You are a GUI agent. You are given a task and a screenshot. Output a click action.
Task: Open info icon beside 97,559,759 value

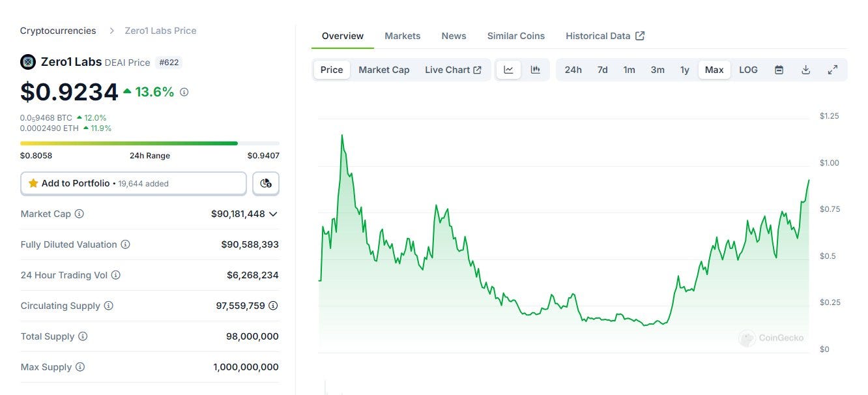[273, 306]
